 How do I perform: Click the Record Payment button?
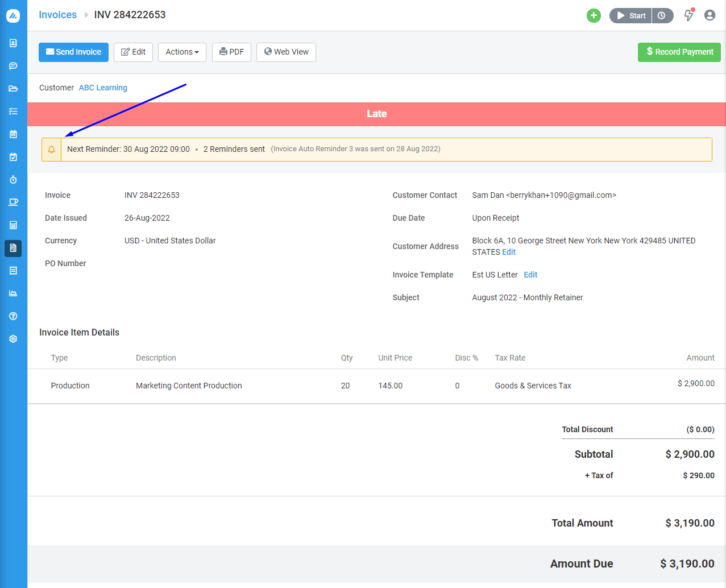(679, 52)
